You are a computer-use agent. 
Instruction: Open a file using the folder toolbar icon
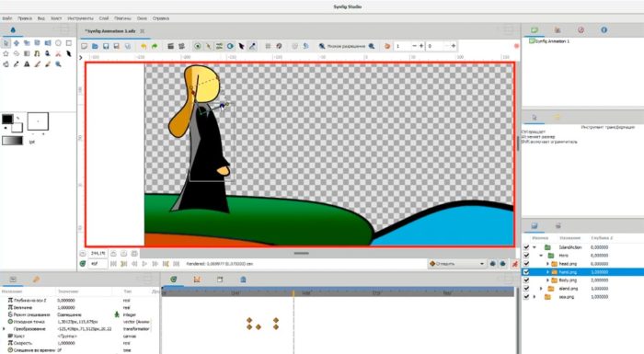pos(95,46)
